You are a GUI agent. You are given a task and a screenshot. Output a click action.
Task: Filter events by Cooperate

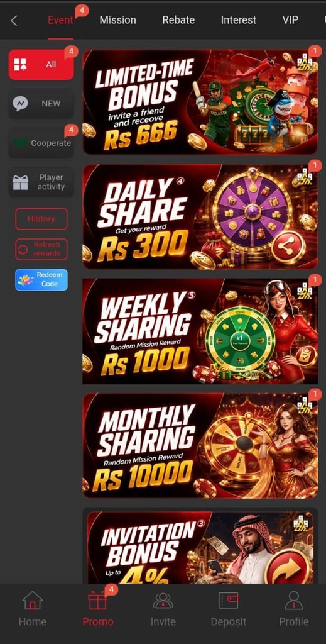coord(41,143)
